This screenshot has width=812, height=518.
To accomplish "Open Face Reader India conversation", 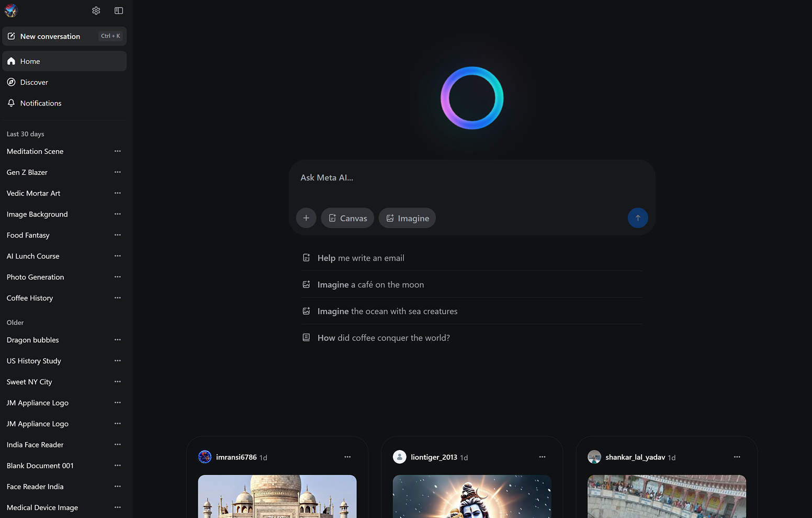I will point(35,486).
